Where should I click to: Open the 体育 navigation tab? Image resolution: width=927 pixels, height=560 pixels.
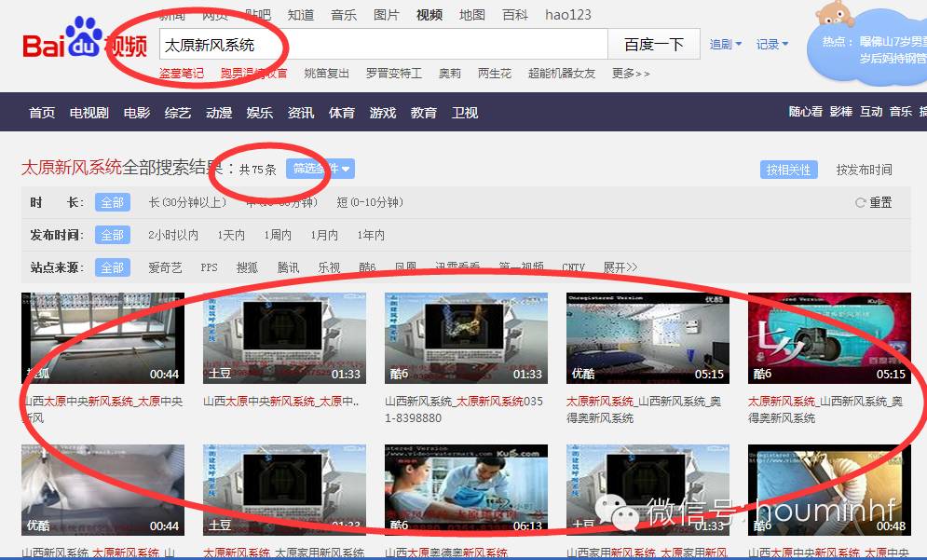342,113
